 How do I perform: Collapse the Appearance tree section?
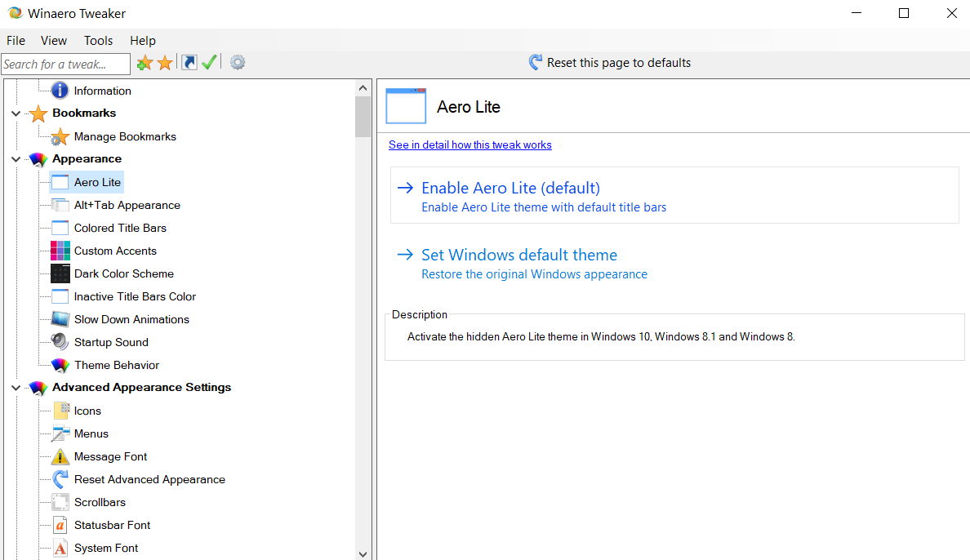click(x=16, y=159)
